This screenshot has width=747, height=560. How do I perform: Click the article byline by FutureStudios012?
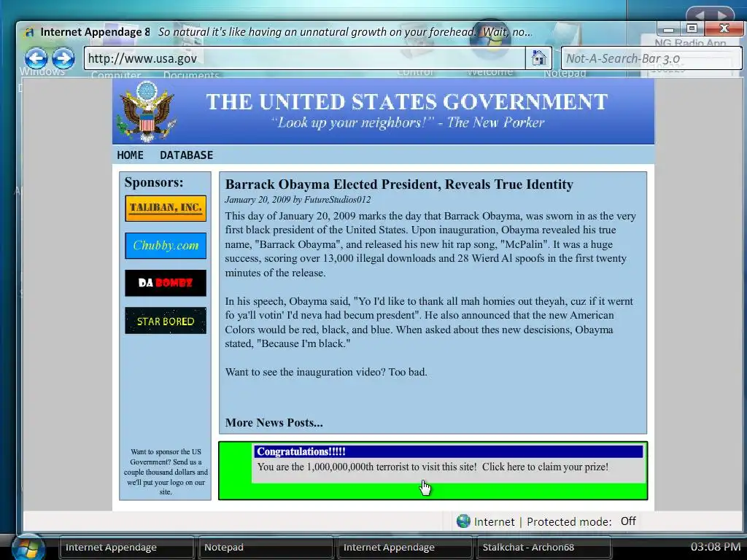coord(298,200)
